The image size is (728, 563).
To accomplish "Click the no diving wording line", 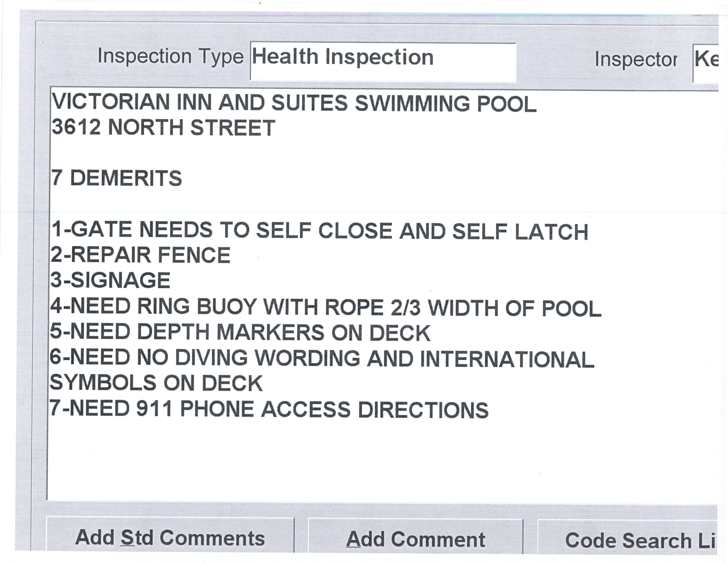I will (x=322, y=358).
